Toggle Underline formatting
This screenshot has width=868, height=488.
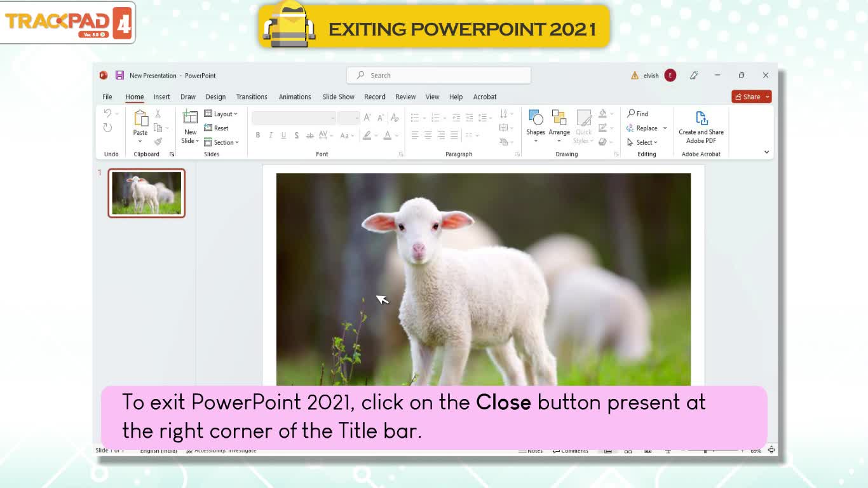point(283,135)
